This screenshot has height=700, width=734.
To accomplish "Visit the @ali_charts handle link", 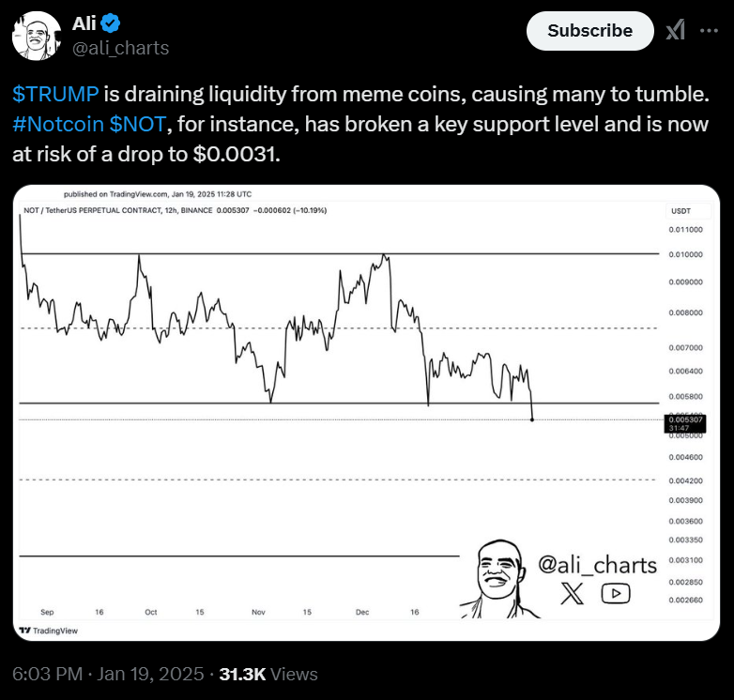I will [x=121, y=48].
